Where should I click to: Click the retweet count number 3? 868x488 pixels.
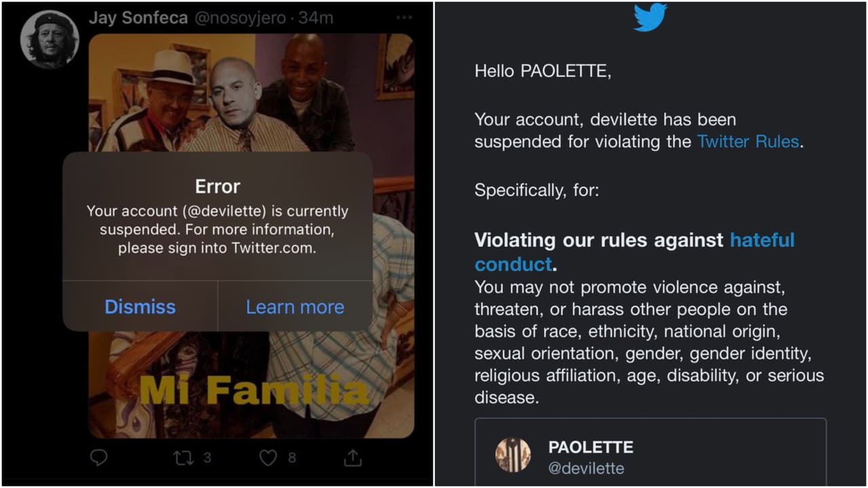click(207, 458)
